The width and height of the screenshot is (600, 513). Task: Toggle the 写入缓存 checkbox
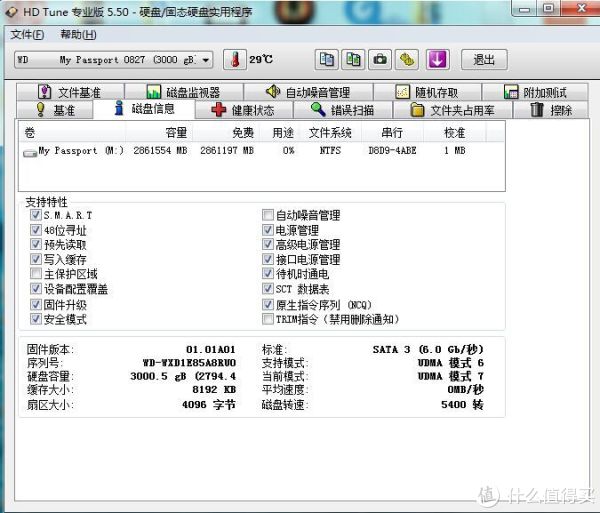click(36, 259)
